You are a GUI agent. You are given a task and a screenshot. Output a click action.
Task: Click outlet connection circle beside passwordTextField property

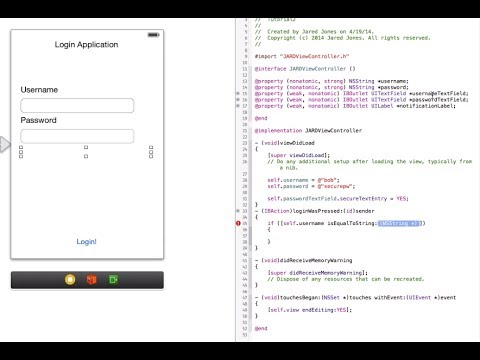(238, 100)
